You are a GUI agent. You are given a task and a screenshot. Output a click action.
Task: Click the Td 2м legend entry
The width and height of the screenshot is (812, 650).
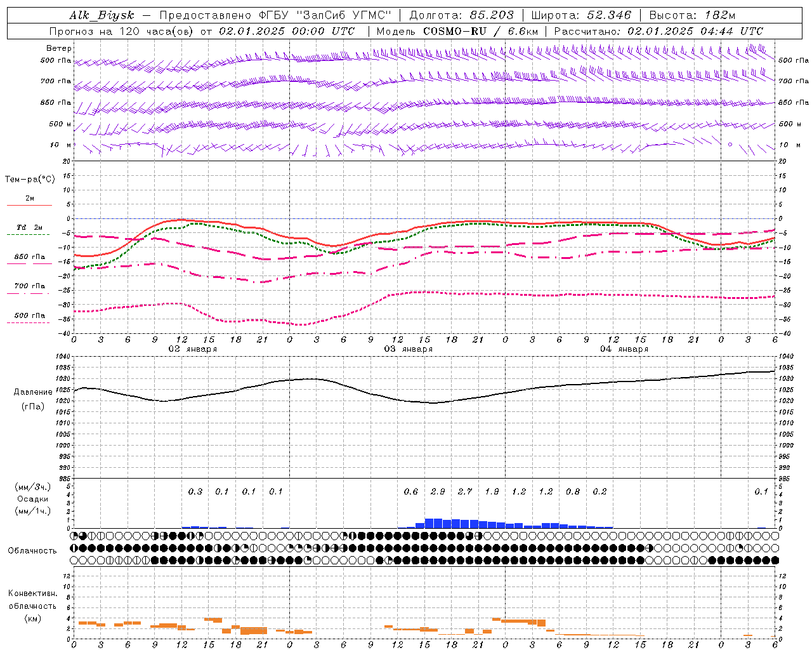(30, 227)
